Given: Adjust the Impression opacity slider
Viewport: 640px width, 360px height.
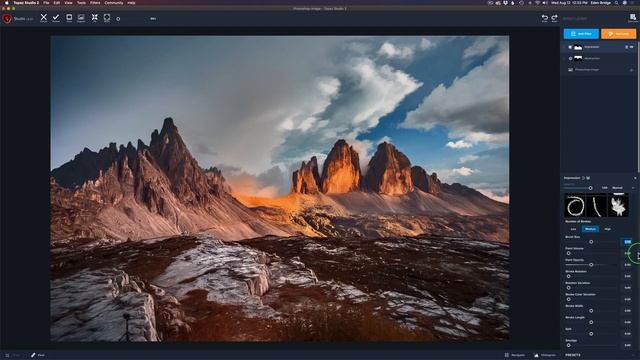Looking at the screenshot, I should click(x=590, y=188).
